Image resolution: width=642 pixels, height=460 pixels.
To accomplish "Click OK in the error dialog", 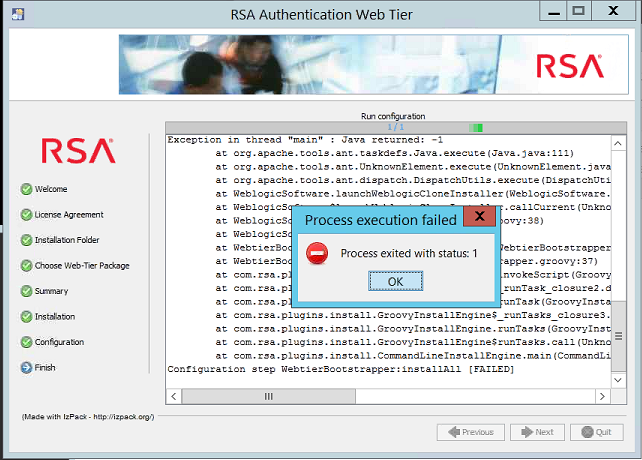I will coord(395,282).
